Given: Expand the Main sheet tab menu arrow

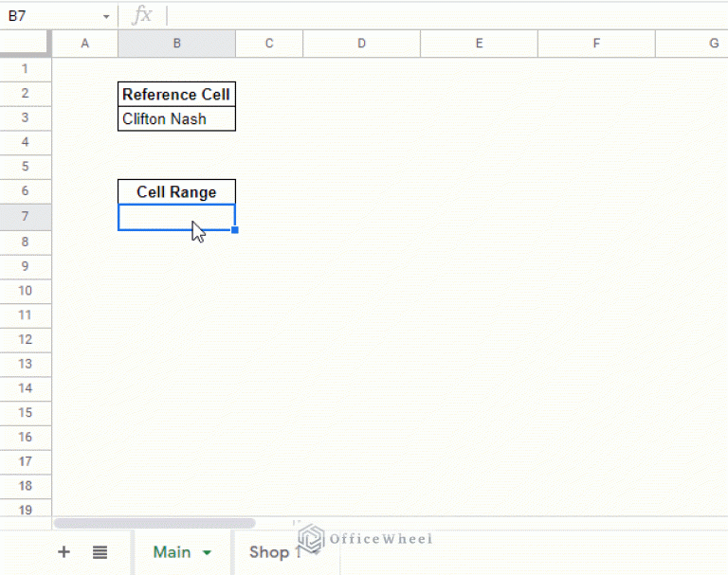Looking at the screenshot, I should [x=207, y=553].
